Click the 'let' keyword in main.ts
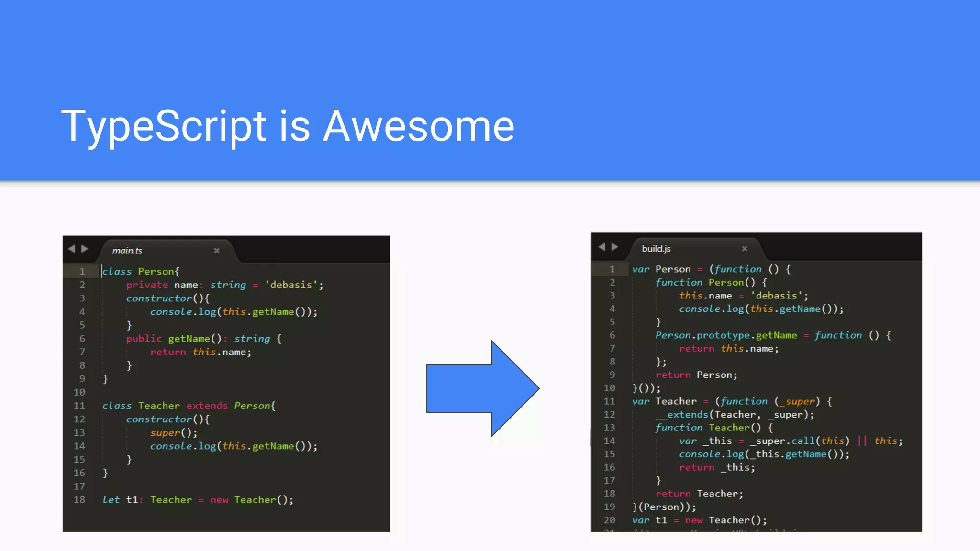This screenshot has width=980, height=551. click(x=111, y=500)
